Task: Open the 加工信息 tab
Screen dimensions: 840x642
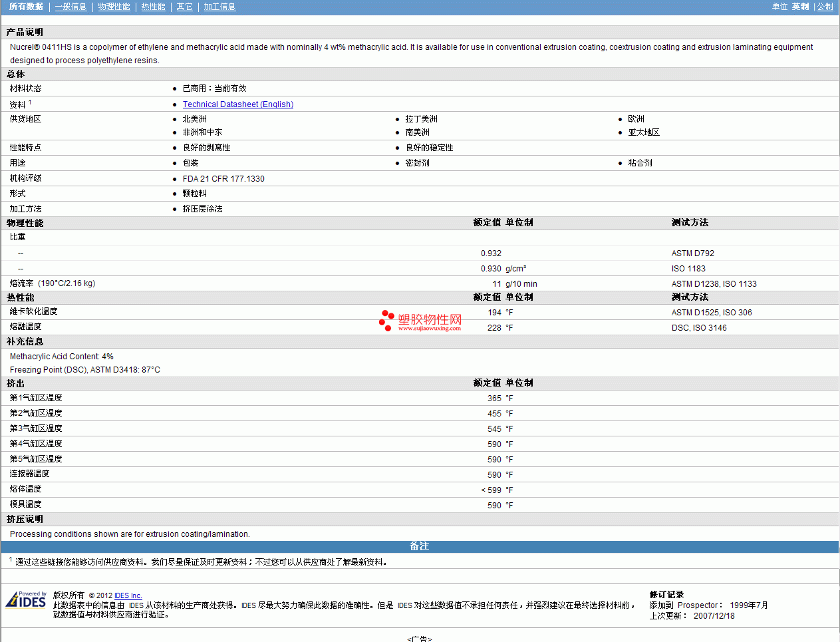Action: coord(219,7)
